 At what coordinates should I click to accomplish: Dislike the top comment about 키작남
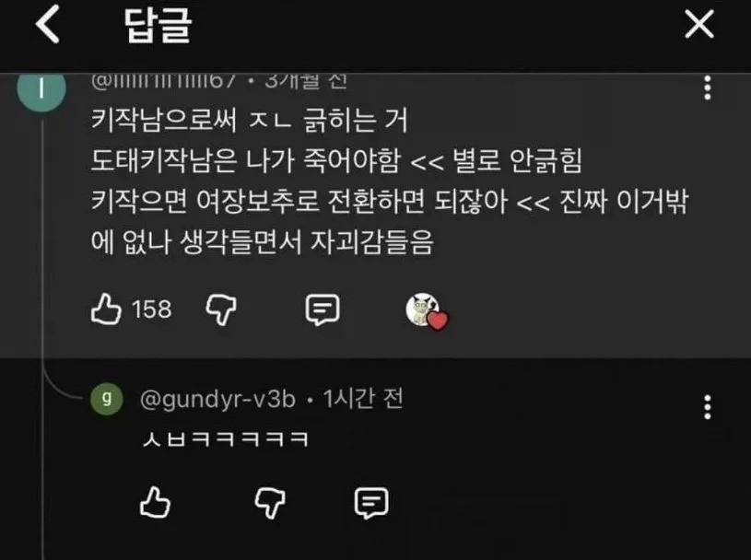(x=221, y=309)
